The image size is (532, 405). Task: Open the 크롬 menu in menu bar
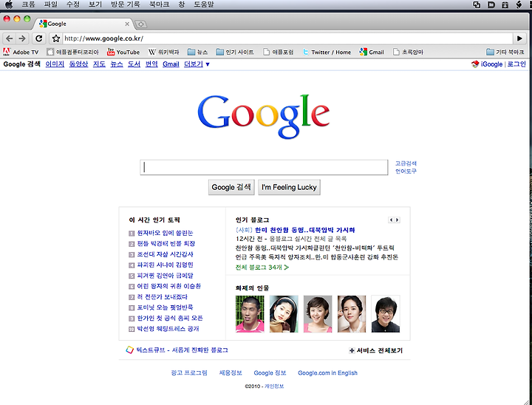28,4
